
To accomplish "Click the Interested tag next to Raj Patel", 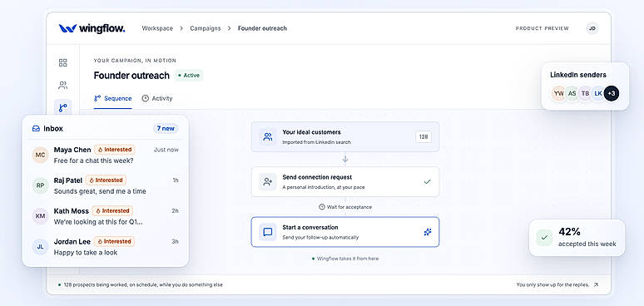I will [106, 180].
